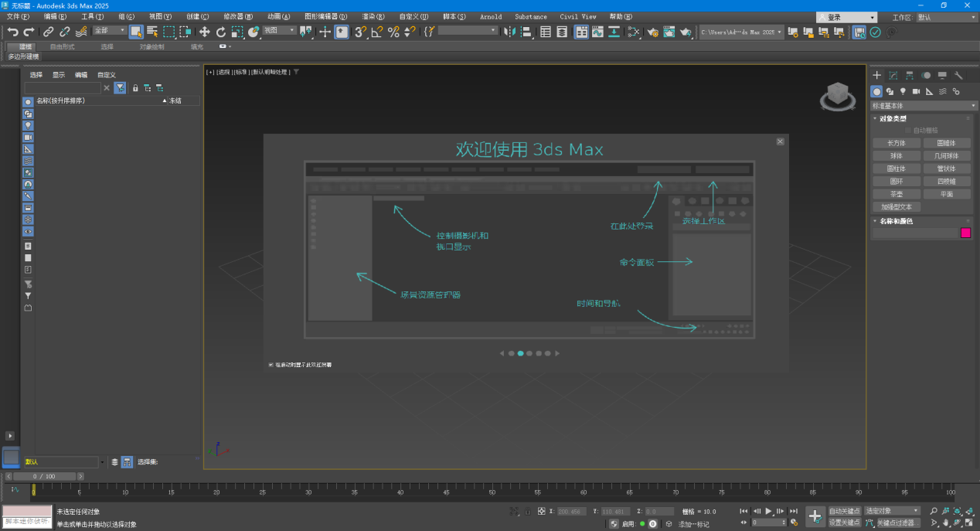Screen dimensions: 980x531
Task: Select the Move tool
Action: [x=204, y=32]
